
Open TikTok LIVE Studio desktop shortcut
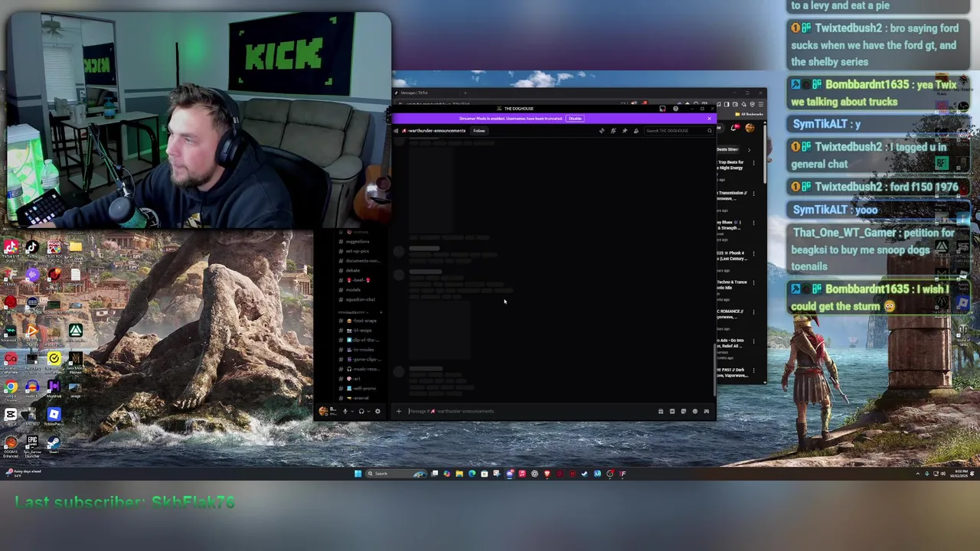pyautogui.click(x=11, y=250)
